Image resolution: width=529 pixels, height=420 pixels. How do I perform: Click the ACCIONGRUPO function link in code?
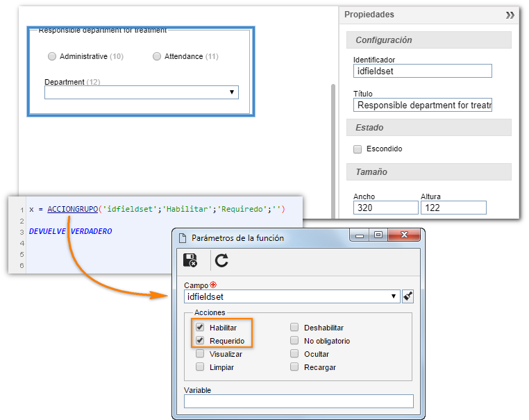[x=72, y=209]
